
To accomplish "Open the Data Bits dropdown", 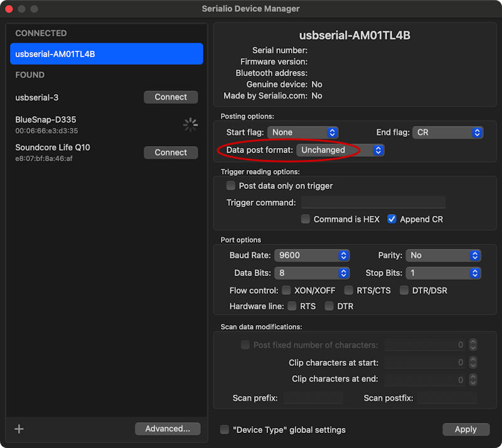I will [312, 273].
